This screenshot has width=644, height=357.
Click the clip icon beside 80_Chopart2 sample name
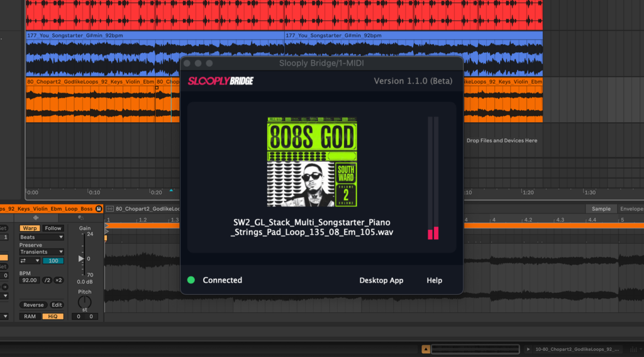tap(109, 208)
